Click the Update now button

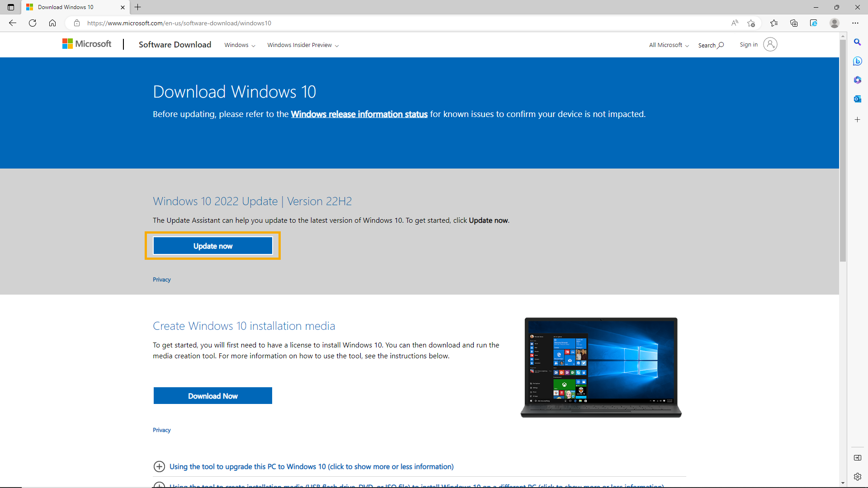[x=213, y=246]
